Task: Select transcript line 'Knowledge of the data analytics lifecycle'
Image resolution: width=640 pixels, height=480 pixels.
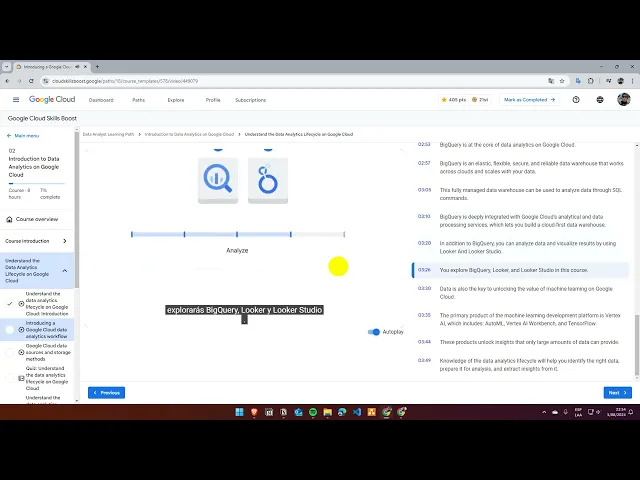Action: [523, 365]
